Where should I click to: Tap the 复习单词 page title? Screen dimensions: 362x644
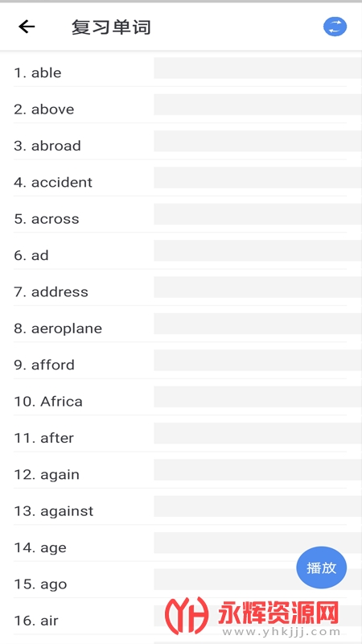tap(111, 27)
